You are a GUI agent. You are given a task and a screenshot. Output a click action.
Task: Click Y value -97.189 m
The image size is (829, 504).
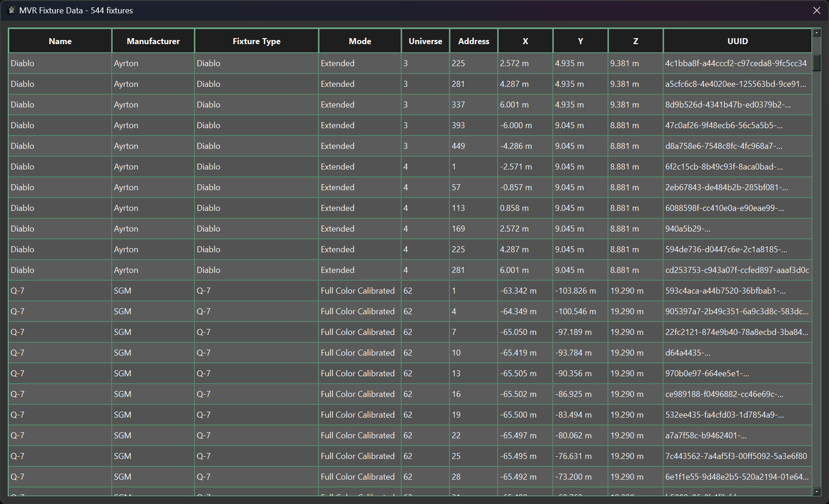coord(580,332)
